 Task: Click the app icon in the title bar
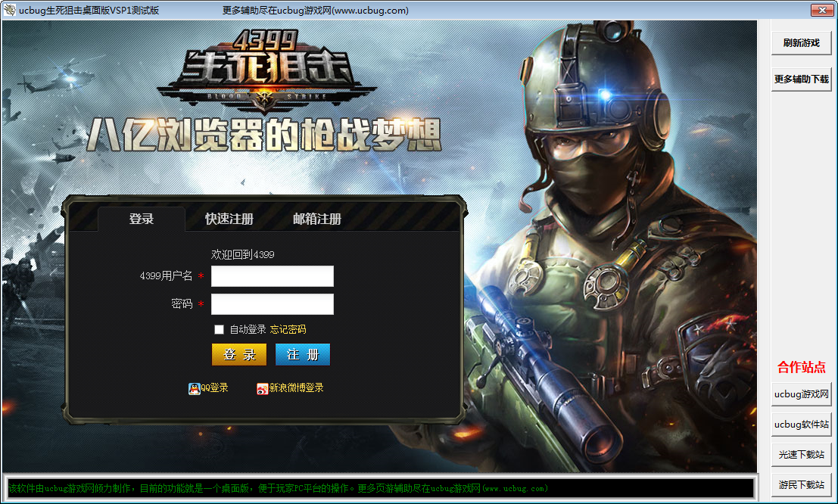coord(10,10)
